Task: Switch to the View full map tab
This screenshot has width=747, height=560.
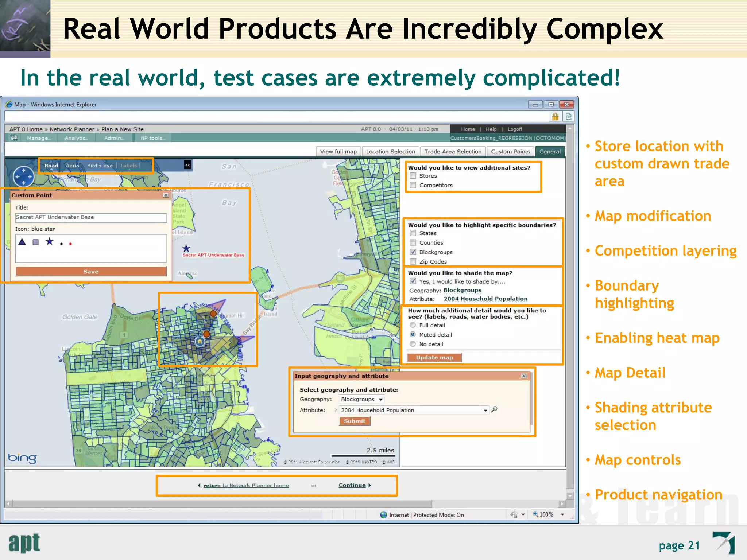Action: click(338, 152)
